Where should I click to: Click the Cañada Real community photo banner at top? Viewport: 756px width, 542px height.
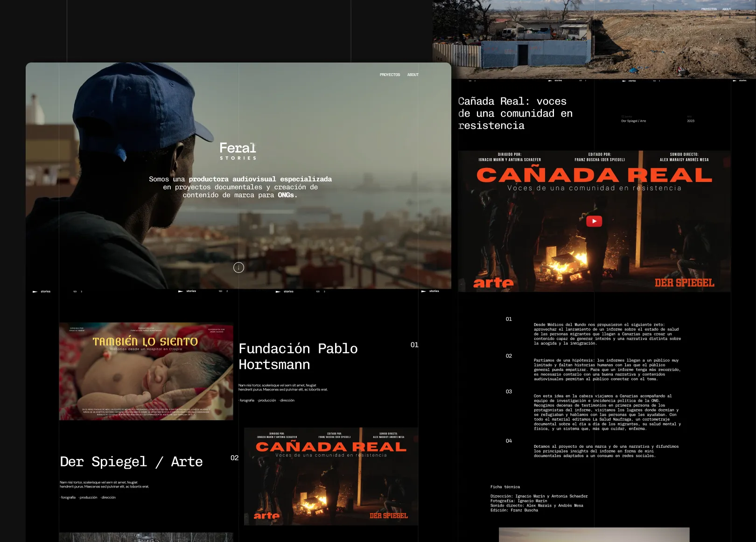point(593,40)
